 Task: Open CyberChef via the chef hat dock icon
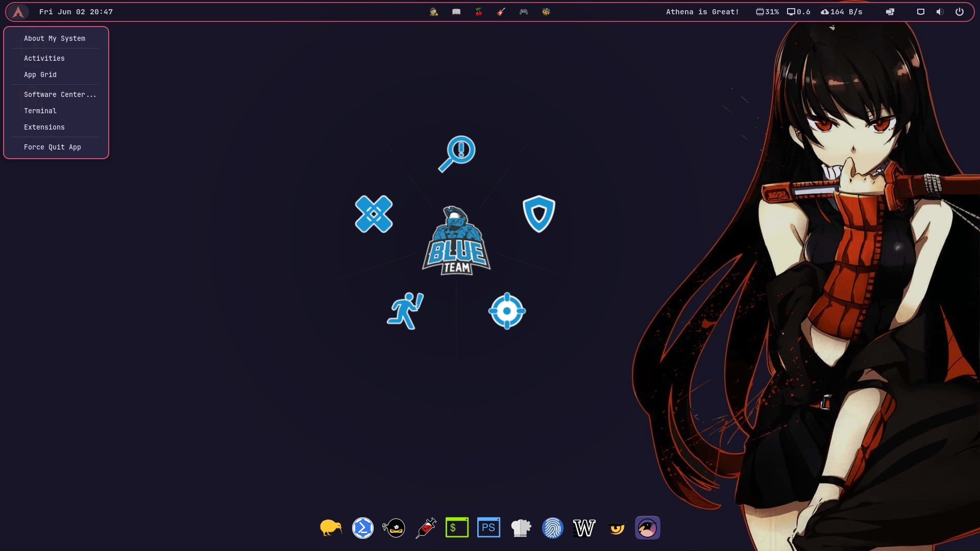(x=521, y=528)
